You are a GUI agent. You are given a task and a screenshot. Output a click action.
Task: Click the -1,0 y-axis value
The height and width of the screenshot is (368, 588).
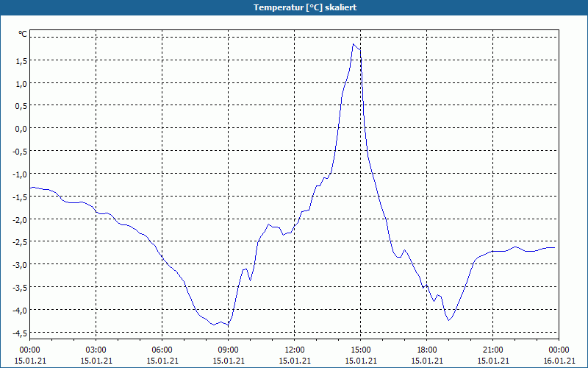21,174
